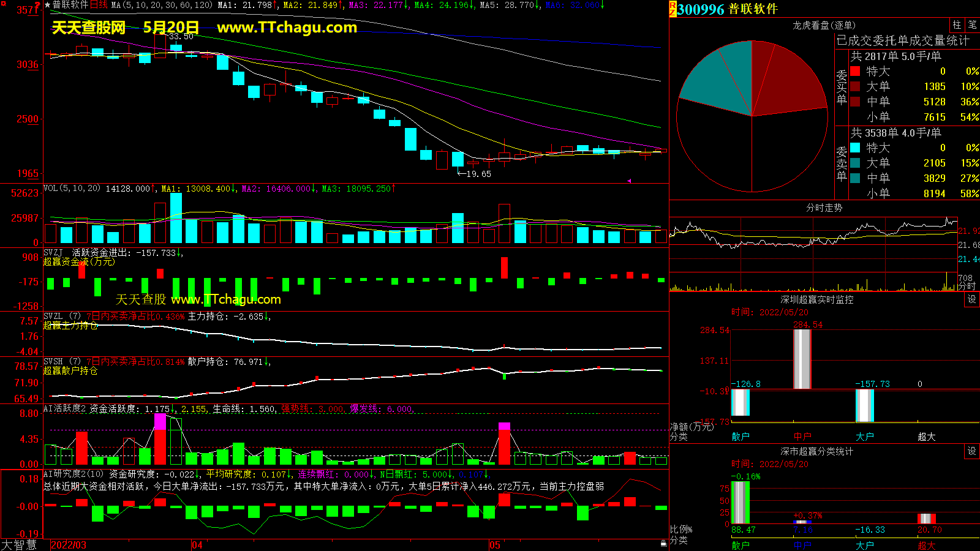The height and width of the screenshot is (551, 980).
Task: Click the RZ margin-trading badge beside the stock code
Action: (x=673, y=9)
